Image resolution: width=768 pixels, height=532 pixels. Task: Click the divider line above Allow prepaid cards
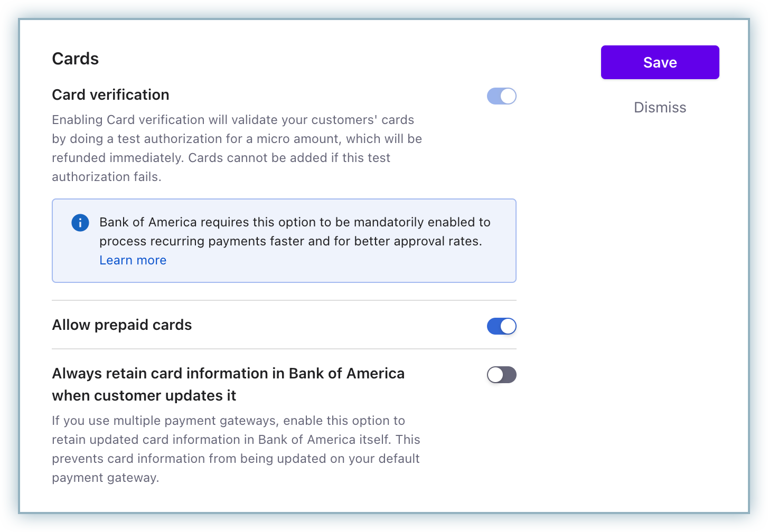284,300
